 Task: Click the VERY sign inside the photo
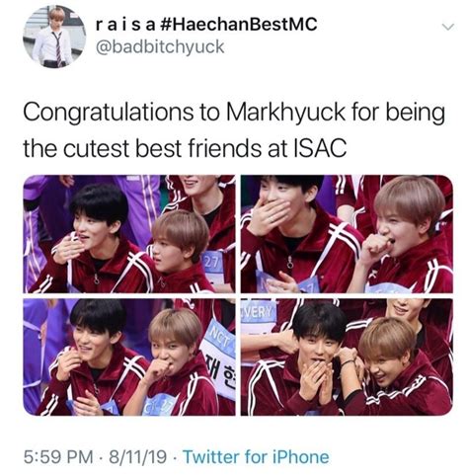click(258, 312)
